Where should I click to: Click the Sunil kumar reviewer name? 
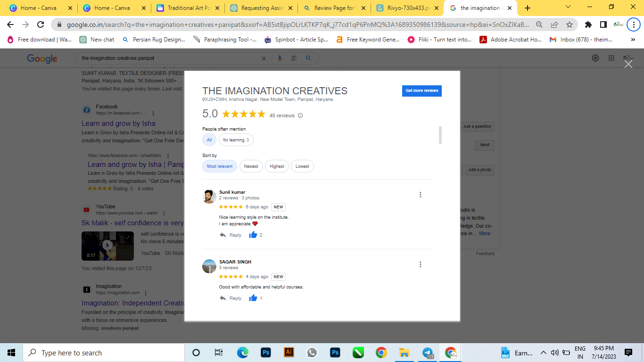[232, 192]
